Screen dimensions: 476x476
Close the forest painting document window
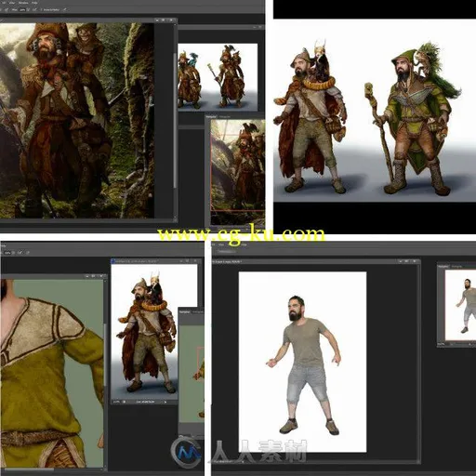tap(171, 20)
